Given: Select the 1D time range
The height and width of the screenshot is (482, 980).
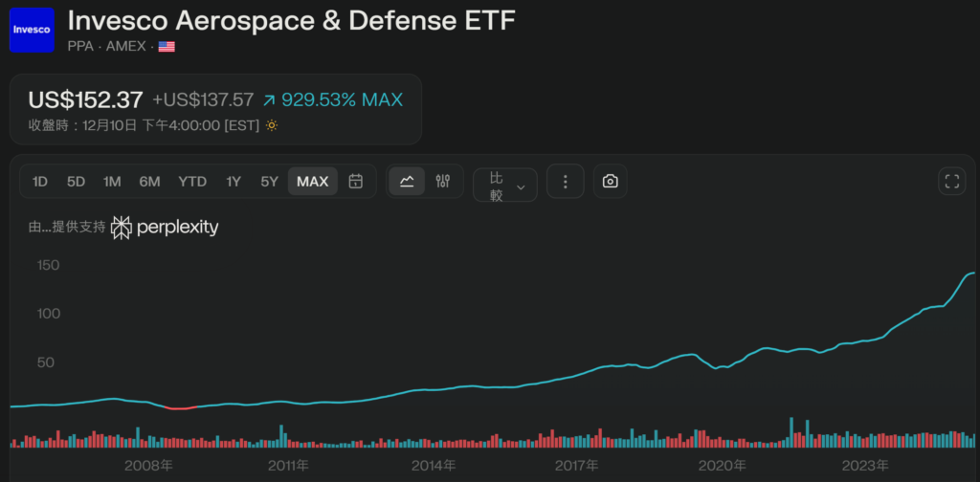Looking at the screenshot, I should click(x=40, y=182).
